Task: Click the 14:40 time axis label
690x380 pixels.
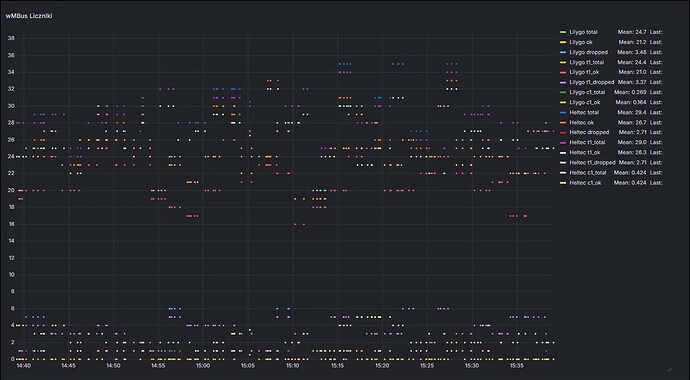Action: tap(23, 365)
